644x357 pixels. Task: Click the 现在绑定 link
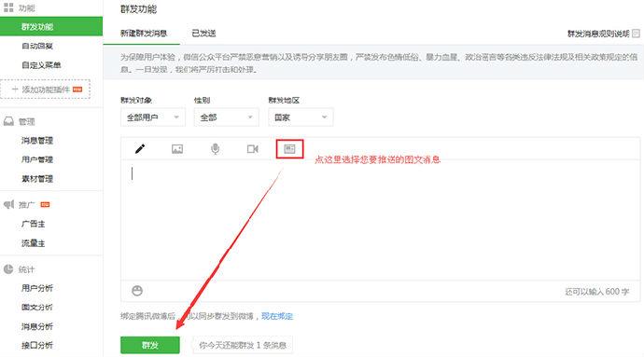point(277,316)
